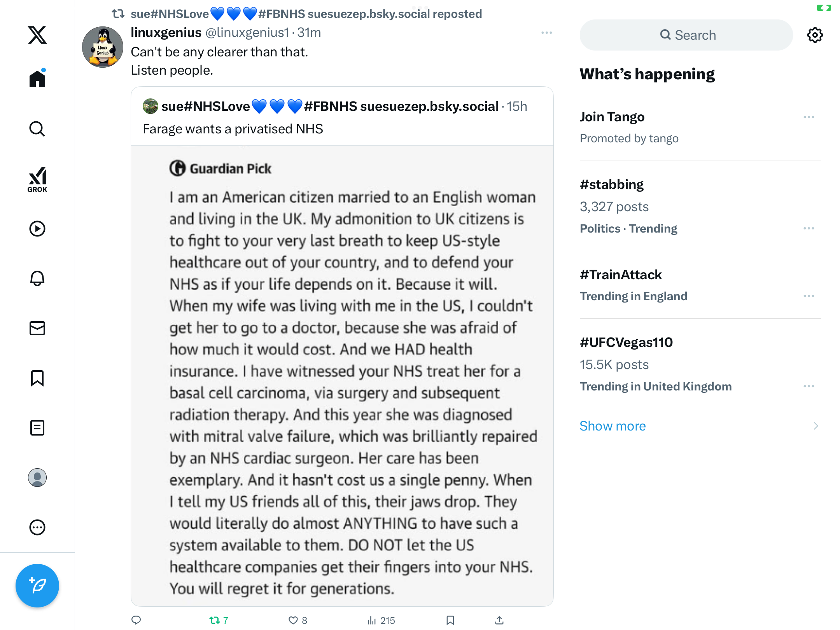Open options for #UFCVegas110 trend
840x630 pixels.
point(808,386)
